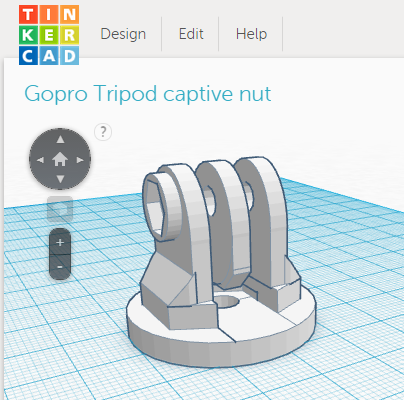Open the navigation help question mark
The height and width of the screenshot is (400, 404).
[103, 132]
